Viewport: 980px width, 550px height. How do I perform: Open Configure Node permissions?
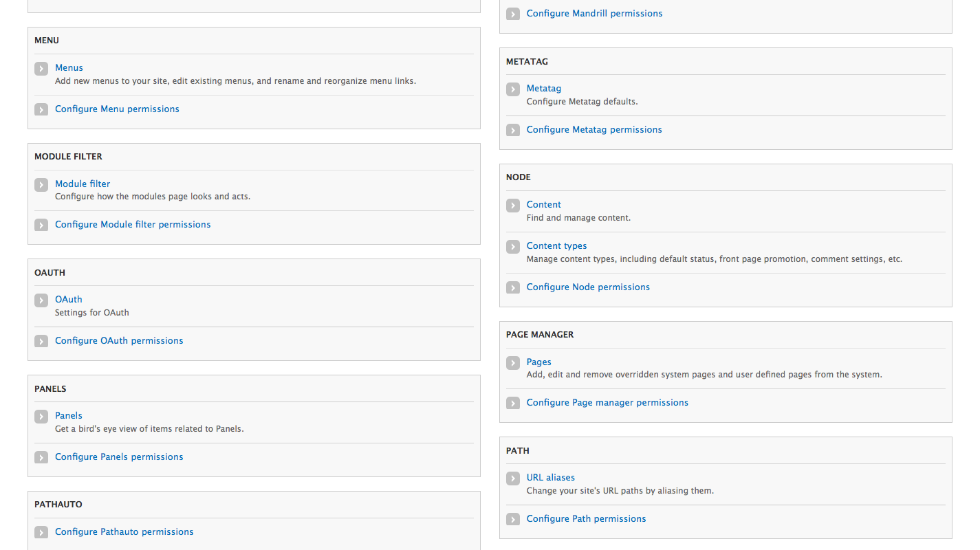[x=588, y=287]
